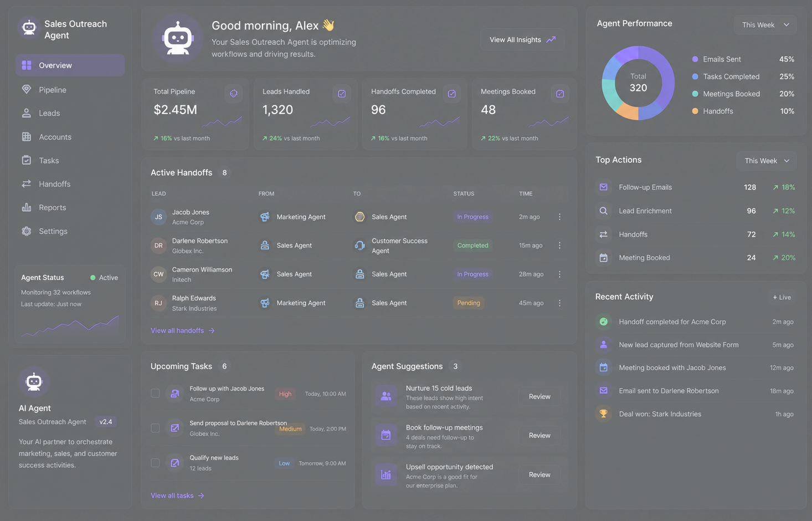Open the Accounts menu item
Viewport: 812px width, 521px height.
click(70, 137)
